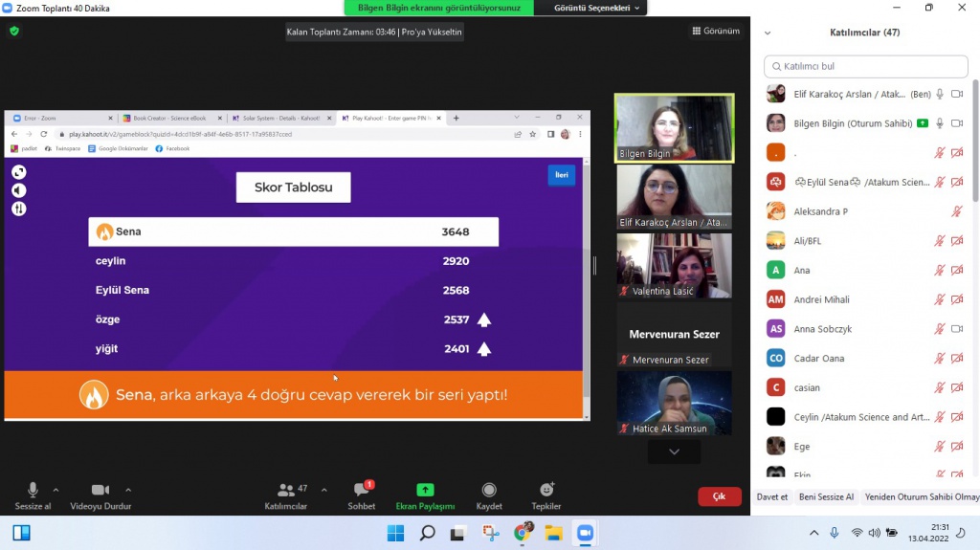Click camera icon for Bilgen Bilgin row
The image size is (980, 550).
(x=957, y=123)
